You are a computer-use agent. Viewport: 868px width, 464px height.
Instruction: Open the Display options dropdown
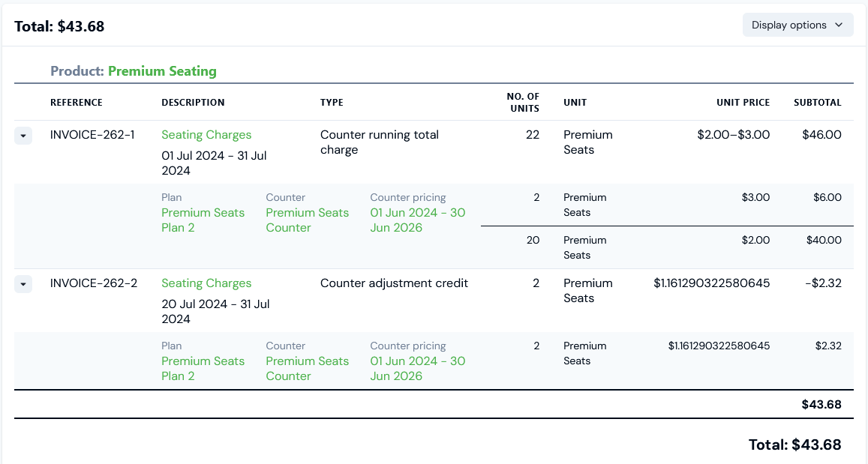pyautogui.click(x=797, y=25)
